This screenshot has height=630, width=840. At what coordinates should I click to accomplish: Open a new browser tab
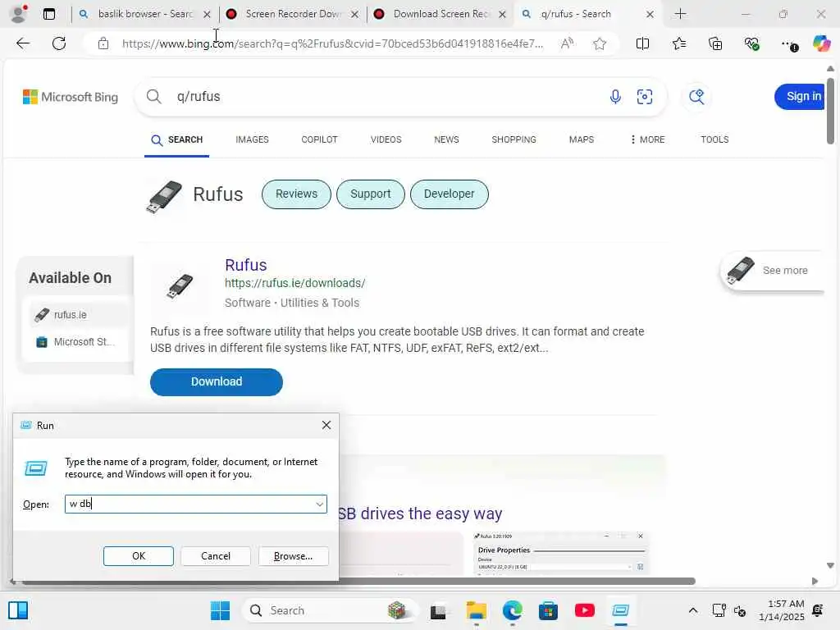(x=680, y=14)
